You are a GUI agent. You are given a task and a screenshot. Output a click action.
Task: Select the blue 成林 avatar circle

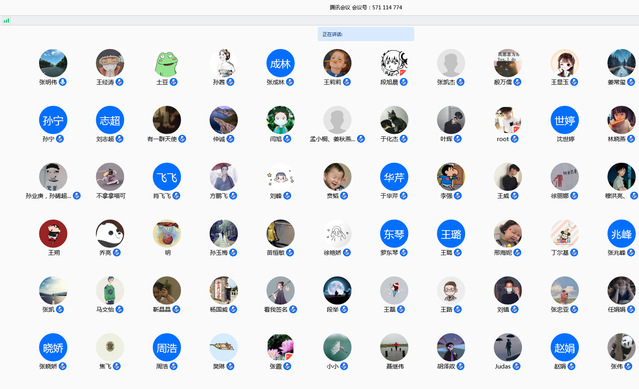(280, 63)
